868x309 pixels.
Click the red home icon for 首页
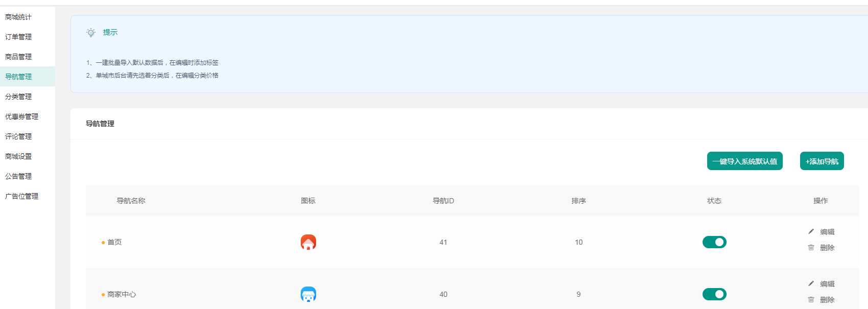[x=308, y=242]
